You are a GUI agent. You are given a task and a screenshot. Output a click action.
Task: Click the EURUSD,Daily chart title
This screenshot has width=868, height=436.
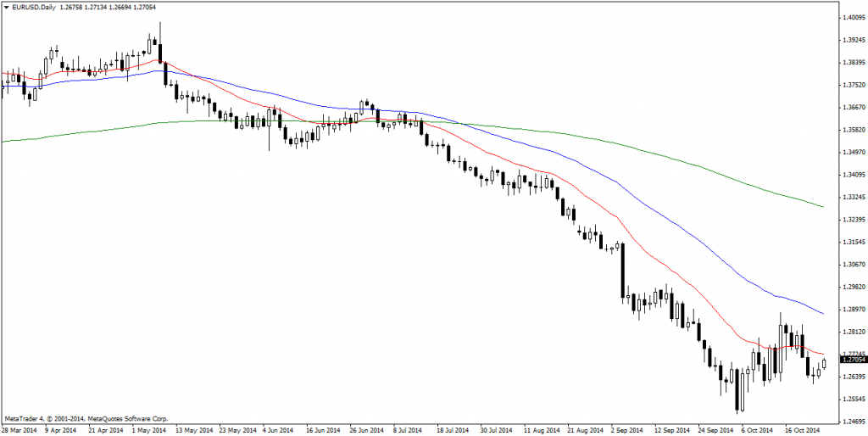(x=34, y=7)
